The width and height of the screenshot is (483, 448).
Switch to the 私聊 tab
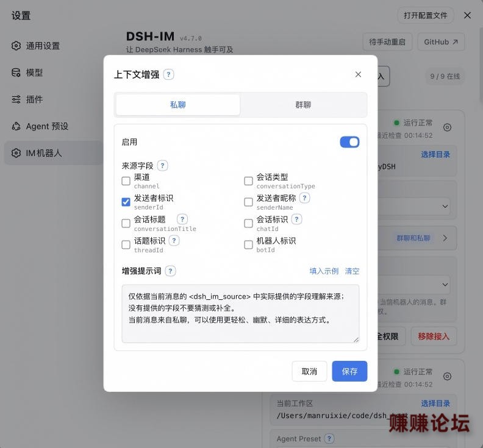coord(178,105)
